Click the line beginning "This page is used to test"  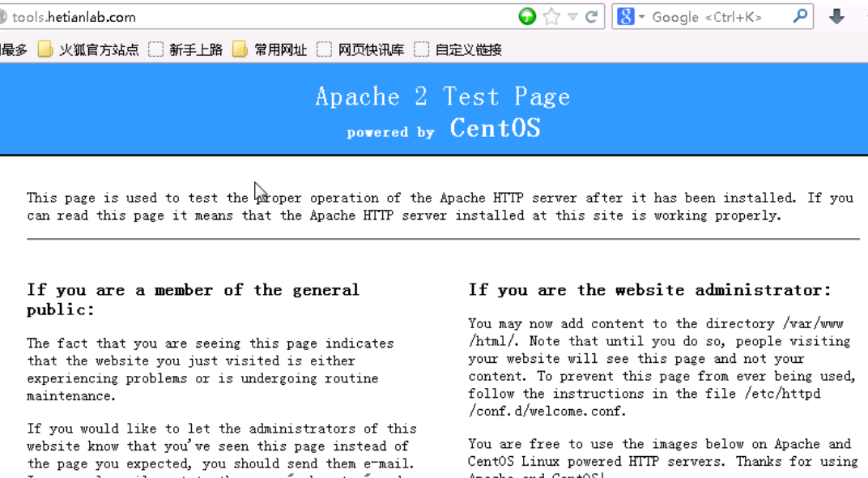[x=440, y=198]
